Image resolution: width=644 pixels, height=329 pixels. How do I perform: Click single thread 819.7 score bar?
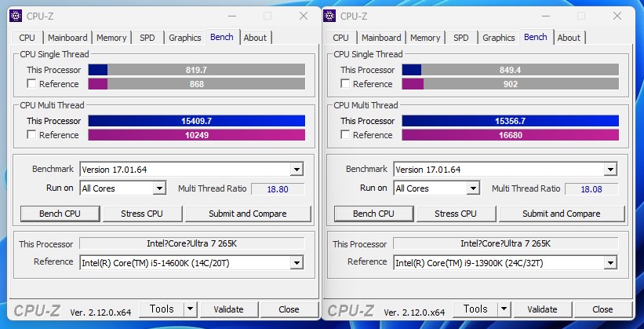coord(197,70)
